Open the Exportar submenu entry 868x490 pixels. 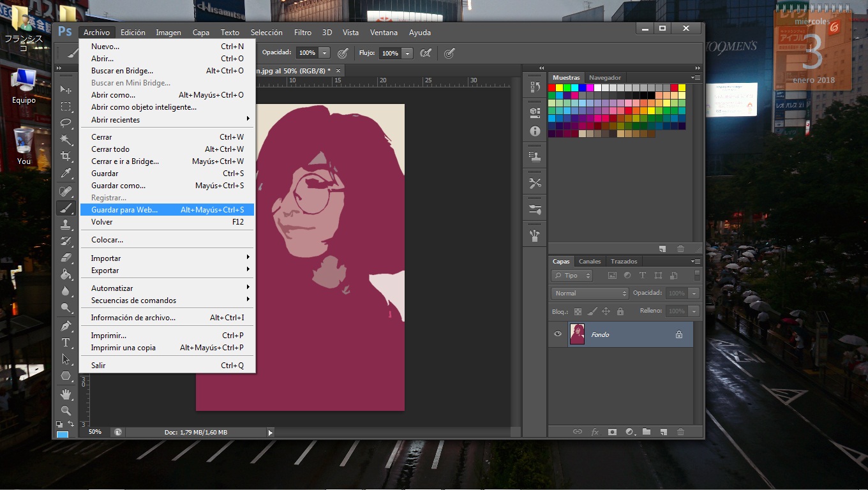point(167,271)
